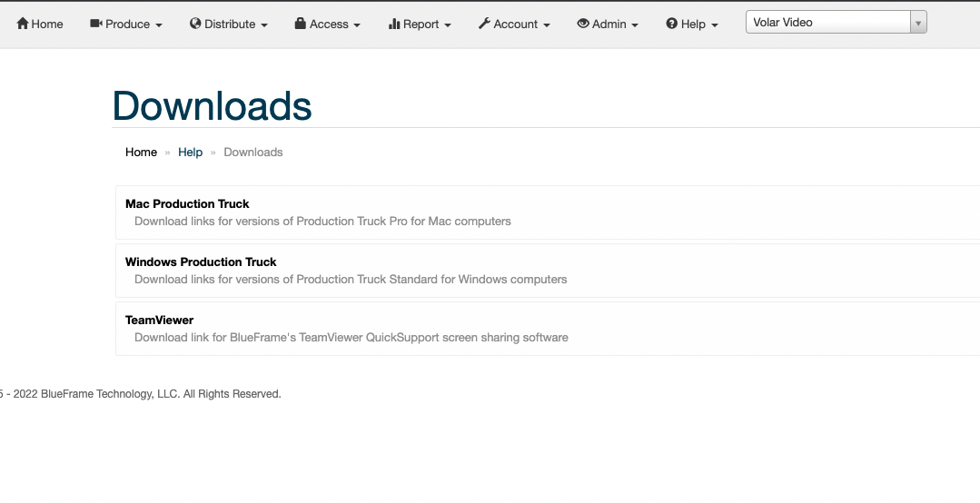Click the Volar Video selector field
Screen dimensions: 980x503
pos(836,23)
